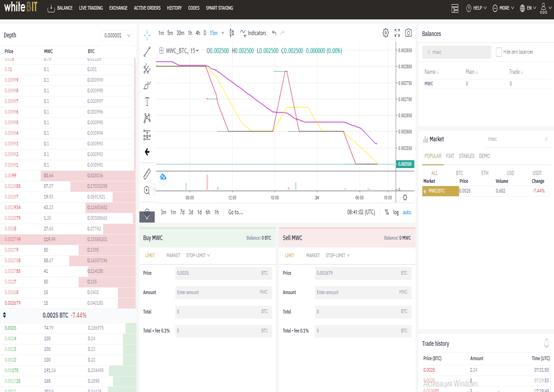This screenshot has height=392, width=554.
Task: Select the ruler measure tool
Action: pyautogui.click(x=147, y=174)
